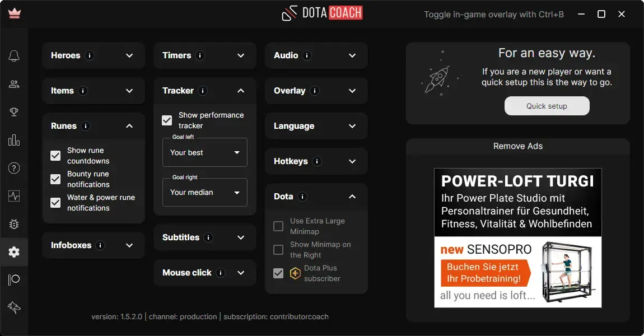Viewport: 644px width, 336px height.
Task: Click the info icon next to Heroes
Action: click(90, 55)
